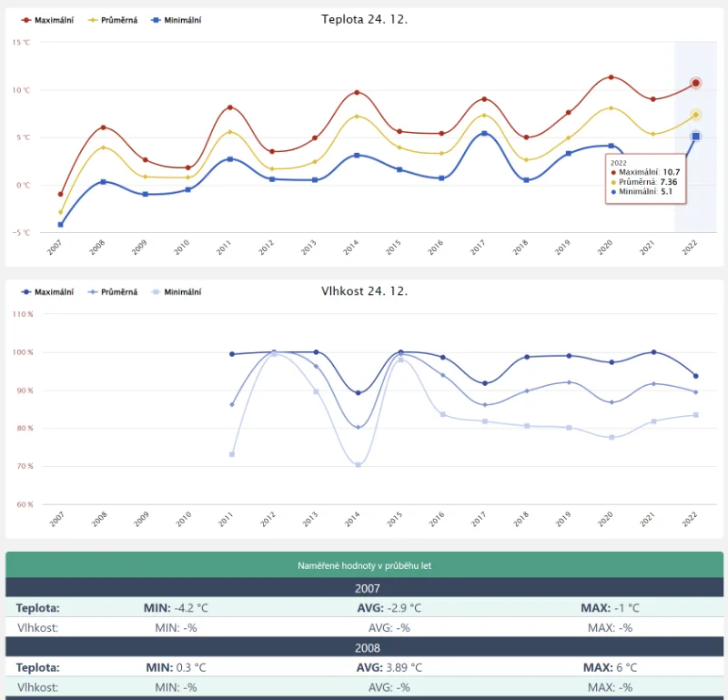Screen dimensions: 728x700
Task: Click the 2022 minimum temperature blue square
Action: pyautogui.click(x=695, y=137)
